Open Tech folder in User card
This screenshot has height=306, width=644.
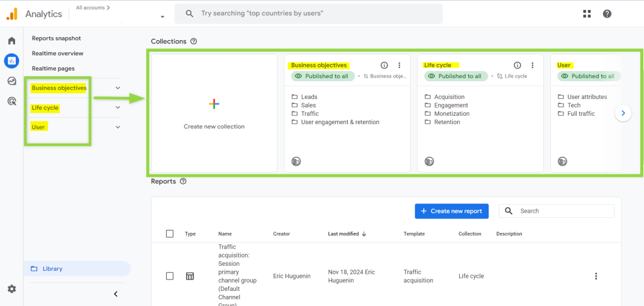[569, 105]
